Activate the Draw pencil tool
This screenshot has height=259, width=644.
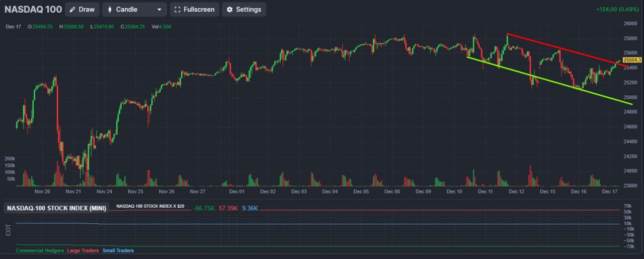coord(82,10)
